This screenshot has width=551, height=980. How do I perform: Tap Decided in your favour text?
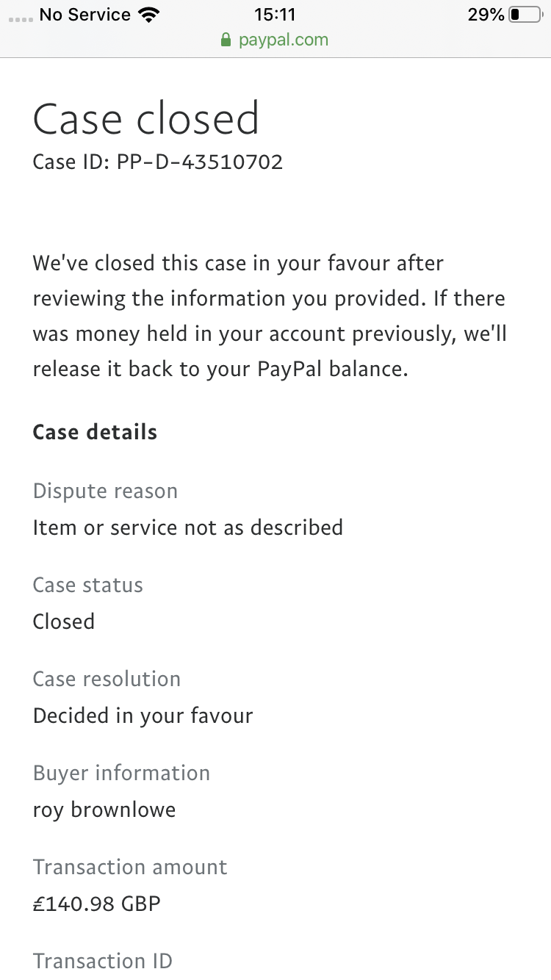(x=143, y=716)
